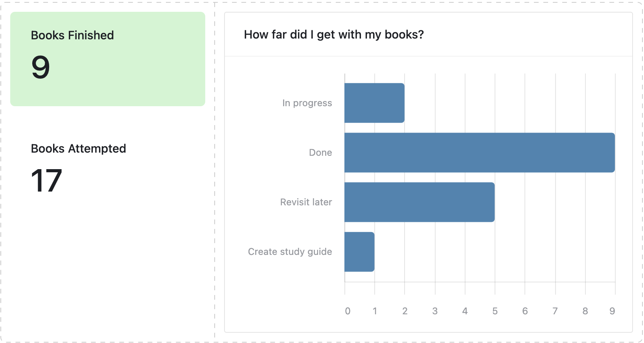Click the 9 tick on the x-axis

pyautogui.click(x=612, y=311)
